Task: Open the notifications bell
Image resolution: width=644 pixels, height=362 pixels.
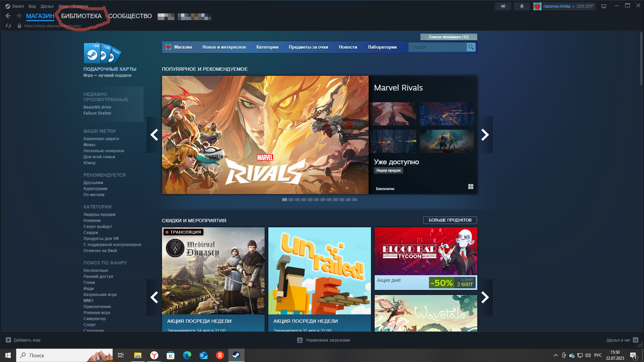Action: (x=522, y=6)
